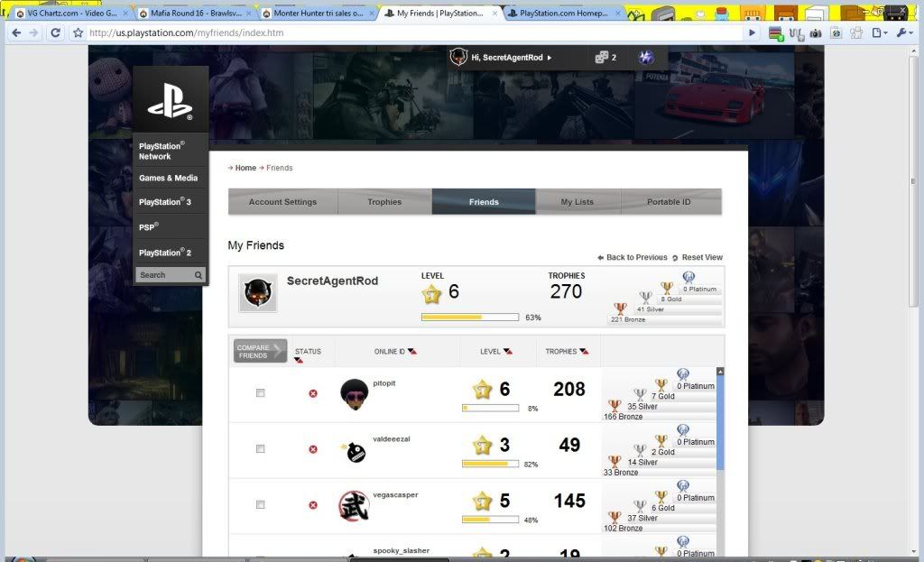The width and height of the screenshot is (924, 562).
Task: Select vegascasper's compare checkbox
Action: point(261,505)
